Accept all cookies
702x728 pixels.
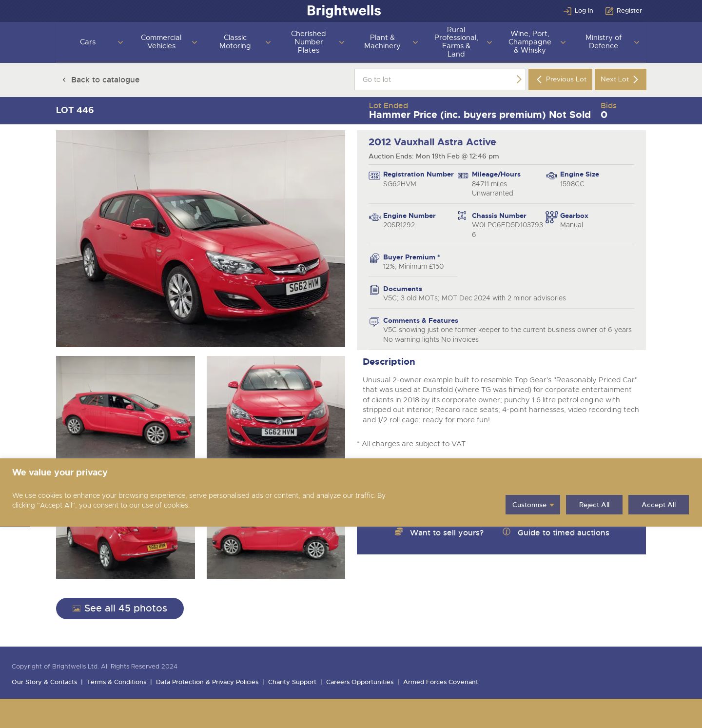tap(658, 505)
